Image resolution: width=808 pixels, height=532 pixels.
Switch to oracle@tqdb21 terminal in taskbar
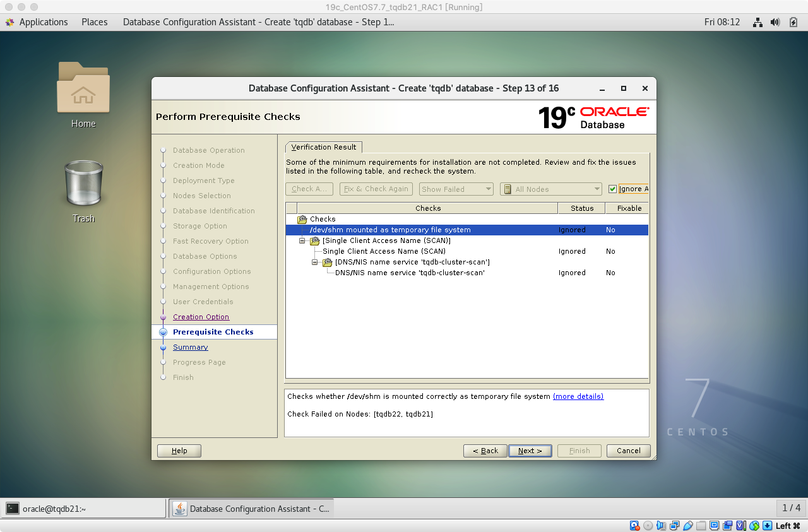tap(83, 509)
